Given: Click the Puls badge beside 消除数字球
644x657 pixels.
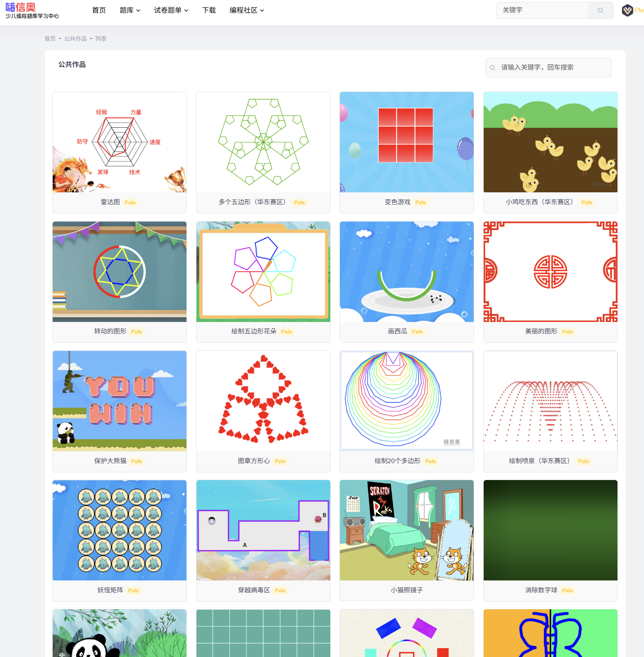Looking at the screenshot, I should [567, 590].
